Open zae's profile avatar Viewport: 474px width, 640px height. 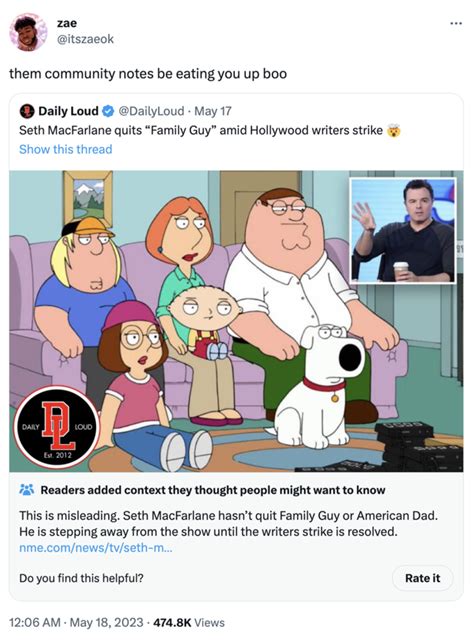click(29, 31)
